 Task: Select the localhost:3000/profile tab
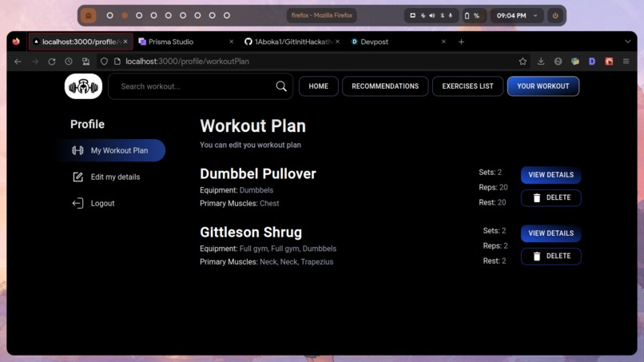[81, 42]
